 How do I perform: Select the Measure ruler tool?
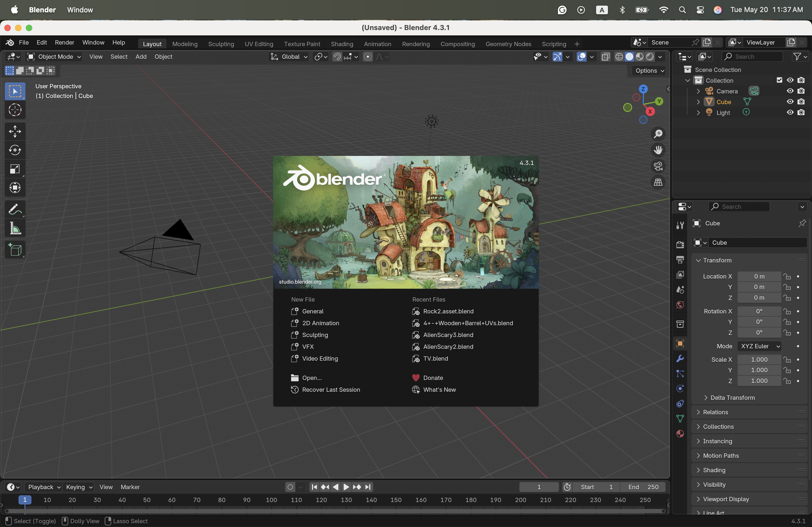pos(15,228)
